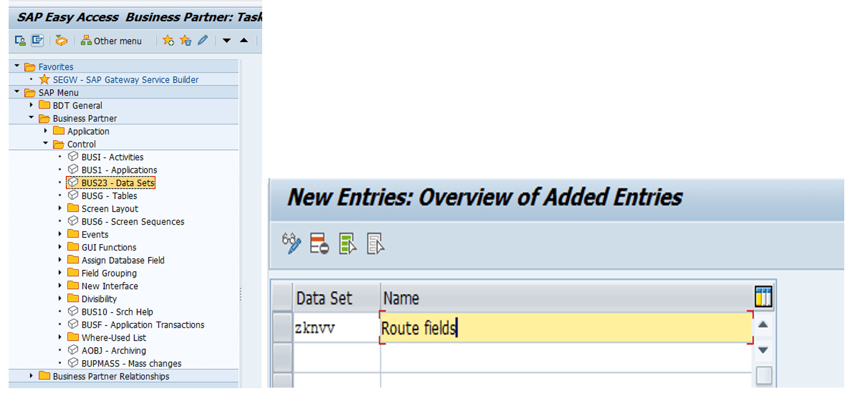Expand the GUI Functions folder

pos(60,247)
